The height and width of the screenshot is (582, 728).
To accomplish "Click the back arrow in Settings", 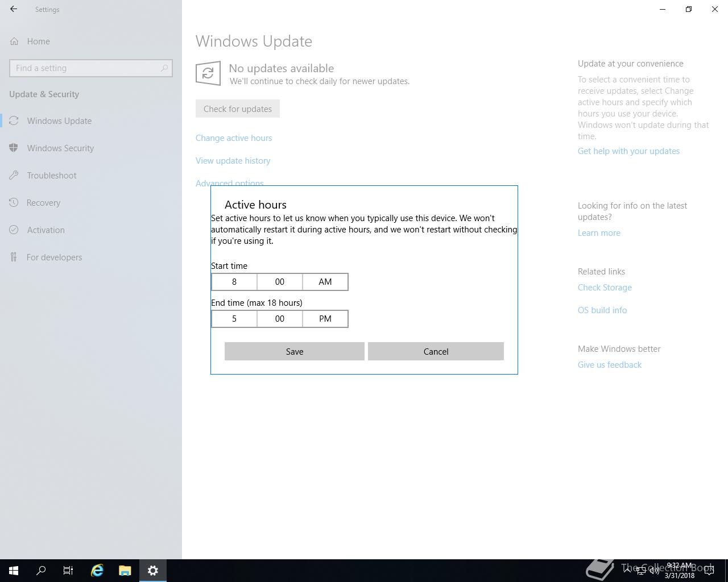I will coord(14,9).
